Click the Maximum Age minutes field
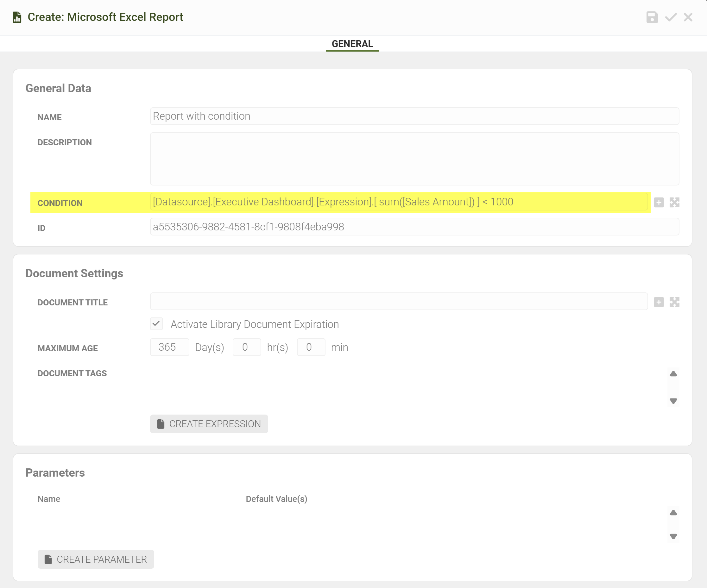 [311, 347]
